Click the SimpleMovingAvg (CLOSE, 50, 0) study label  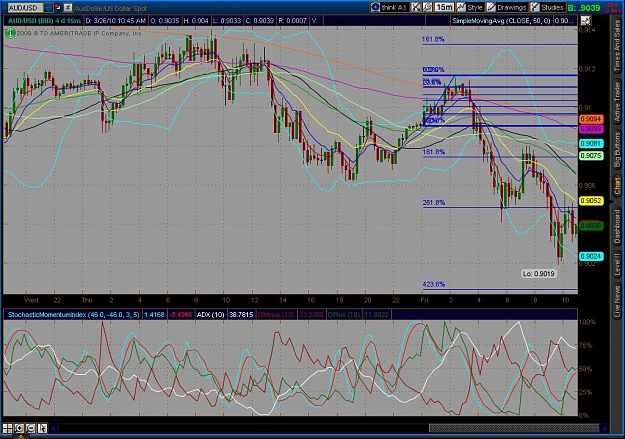pos(501,21)
